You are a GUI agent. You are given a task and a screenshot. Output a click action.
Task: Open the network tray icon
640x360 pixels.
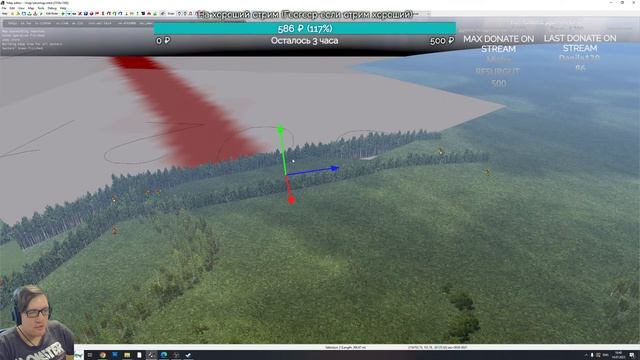[598, 355]
